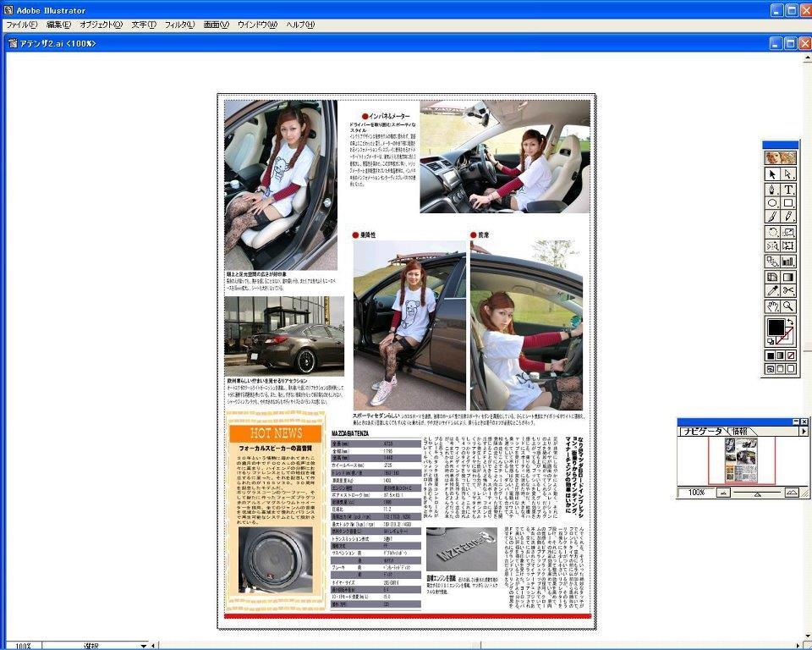Select the Pen tool
Viewport: 812px width, 650px height.
772,190
